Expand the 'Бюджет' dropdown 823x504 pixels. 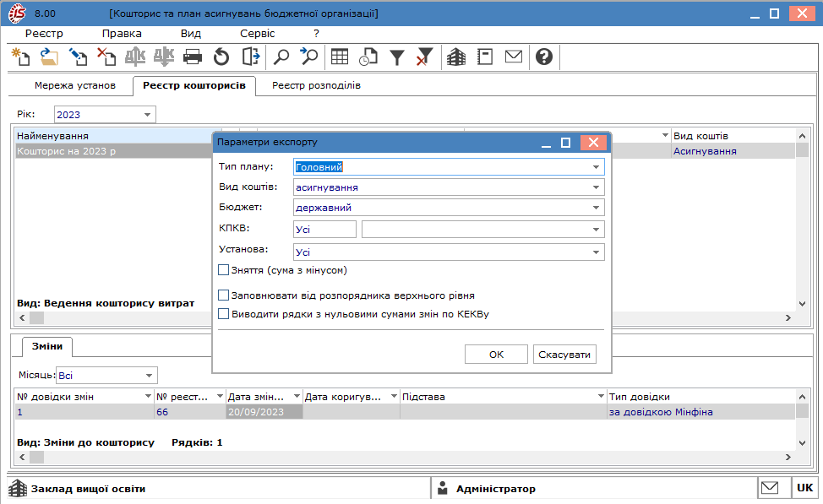(596, 208)
